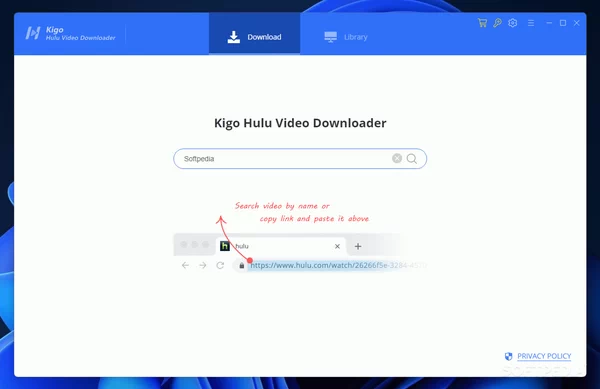Open the settings gear icon
Viewport: 600px width, 389px height.
[x=513, y=23]
